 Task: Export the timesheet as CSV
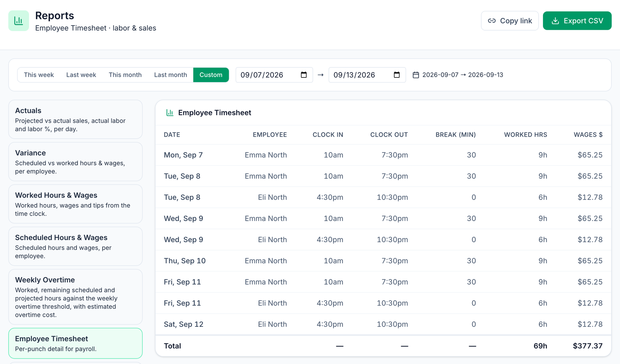pyautogui.click(x=577, y=21)
